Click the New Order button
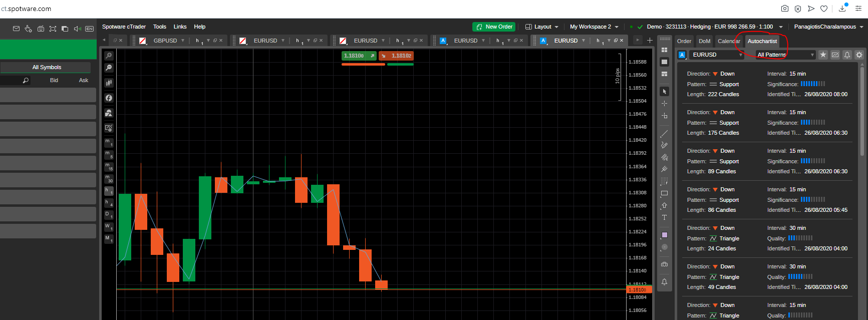This screenshot has height=320, width=868. pos(494,27)
